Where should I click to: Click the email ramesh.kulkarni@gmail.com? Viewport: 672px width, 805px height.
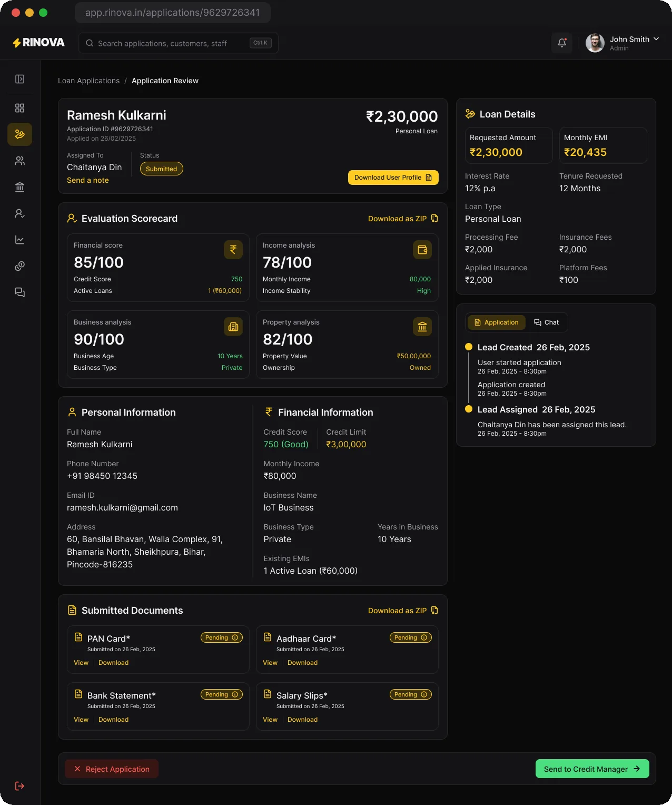pos(122,508)
